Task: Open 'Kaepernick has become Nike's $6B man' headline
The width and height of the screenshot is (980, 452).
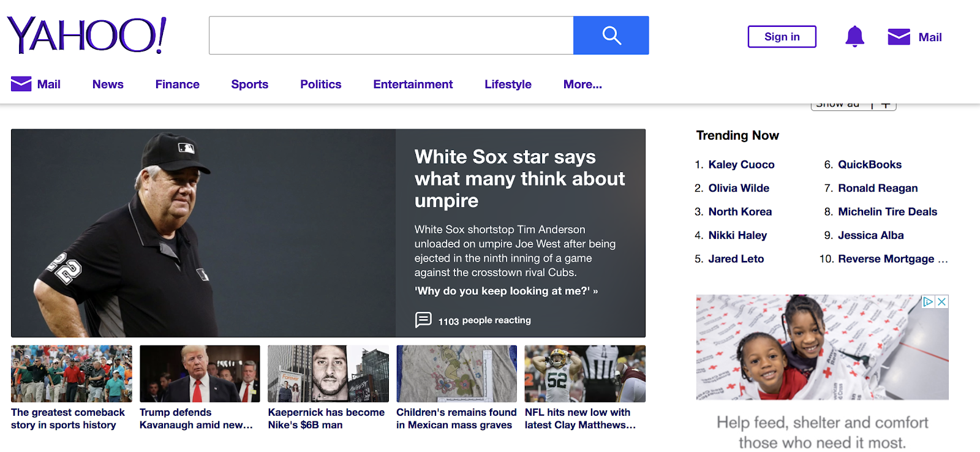Action: point(326,419)
